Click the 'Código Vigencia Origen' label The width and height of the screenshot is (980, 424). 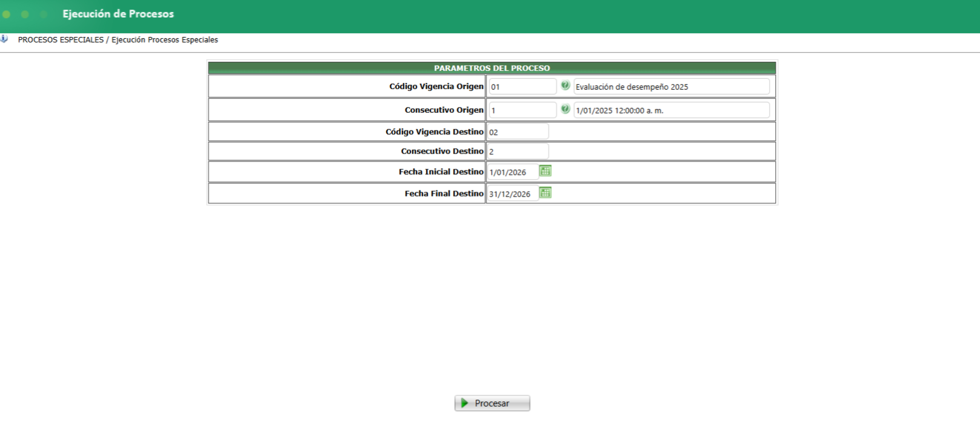point(436,86)
